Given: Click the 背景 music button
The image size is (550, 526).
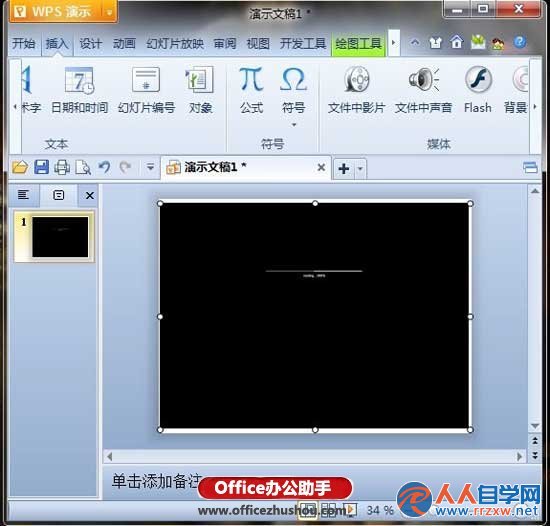Looking at the screenshot, I should pos(516,90).
